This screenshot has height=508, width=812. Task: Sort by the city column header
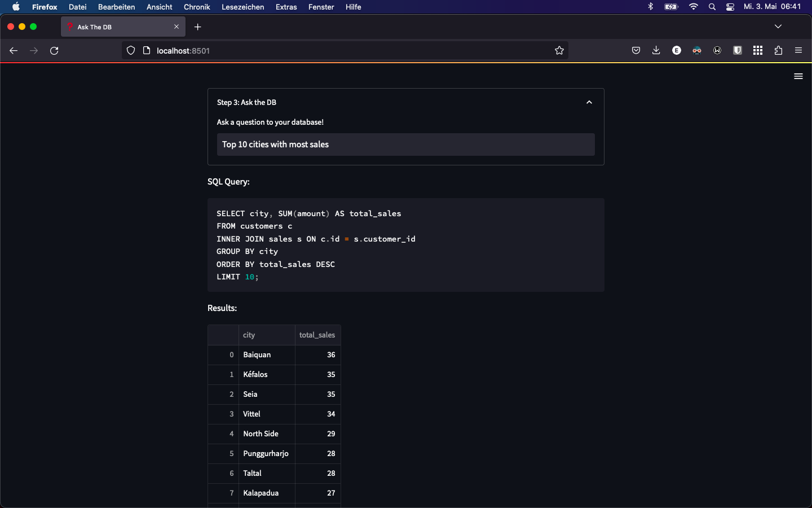pyautogui.click(x=267, y=335)
